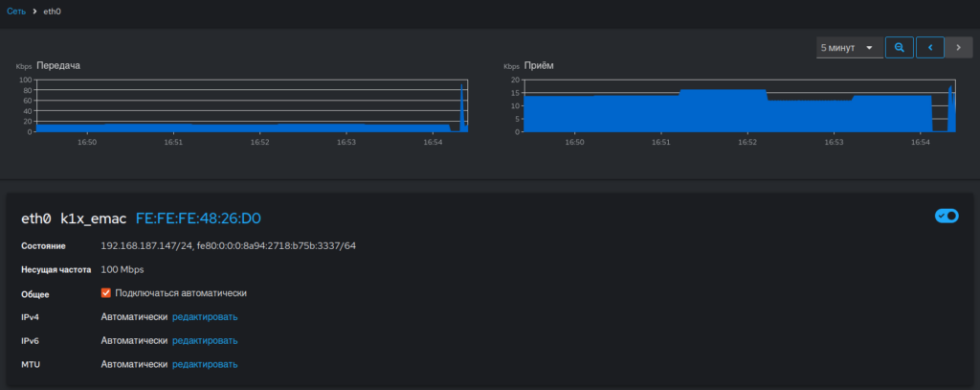Click the dropdown caret beside "5 минут"
The width and height of the screenshot is (980, 390).
click(869, 48)
